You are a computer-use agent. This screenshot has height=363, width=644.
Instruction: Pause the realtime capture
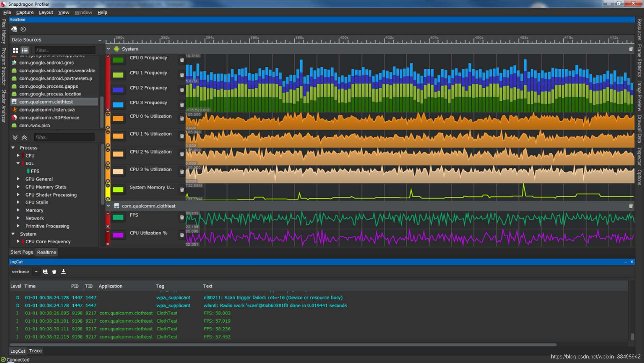pos(23,29)
